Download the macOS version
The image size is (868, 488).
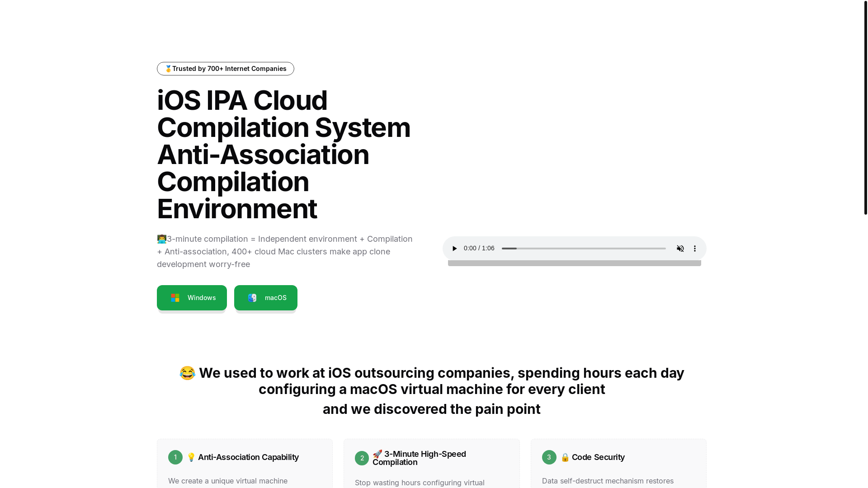point(266,298)
